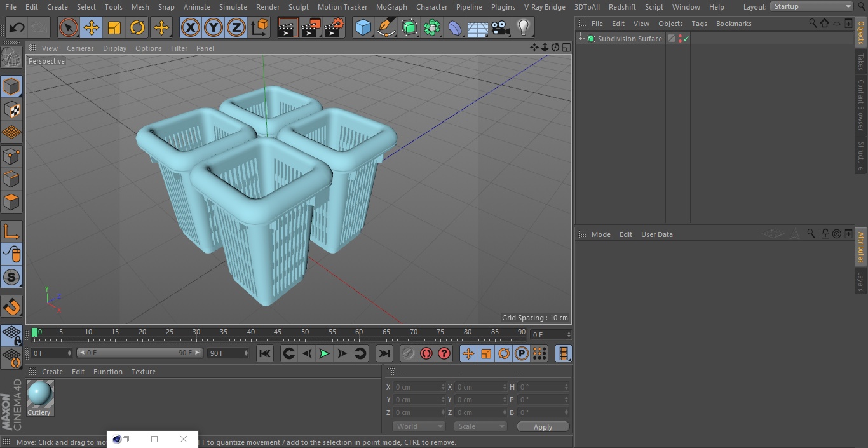Toggle Subdivision Surface enable green checkmark

[x=686, y=39]
